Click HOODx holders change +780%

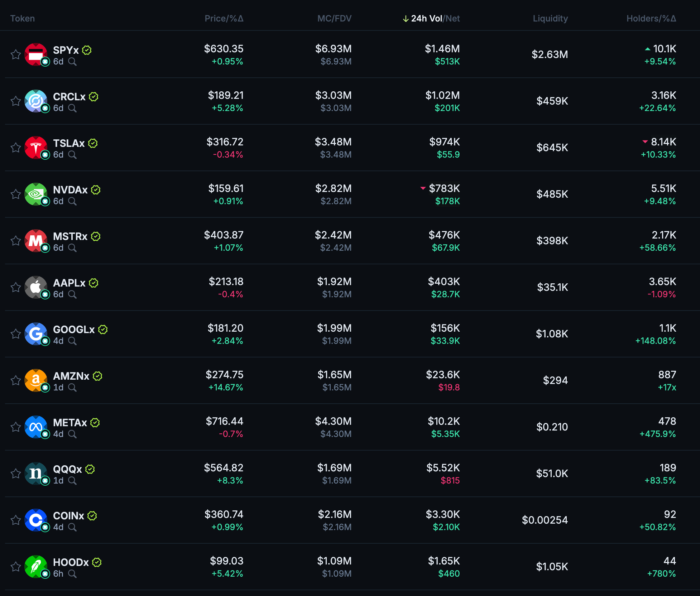(661, 574)
